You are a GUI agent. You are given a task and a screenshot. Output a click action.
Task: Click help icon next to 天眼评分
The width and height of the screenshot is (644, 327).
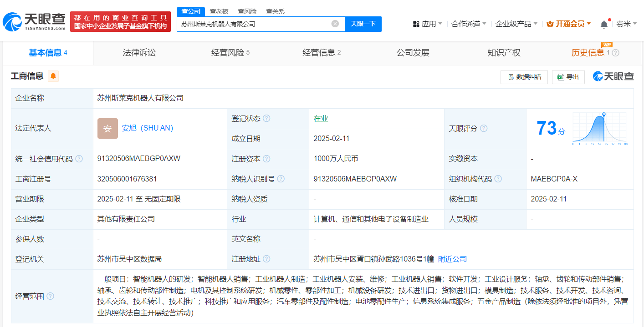coord(484,128)
